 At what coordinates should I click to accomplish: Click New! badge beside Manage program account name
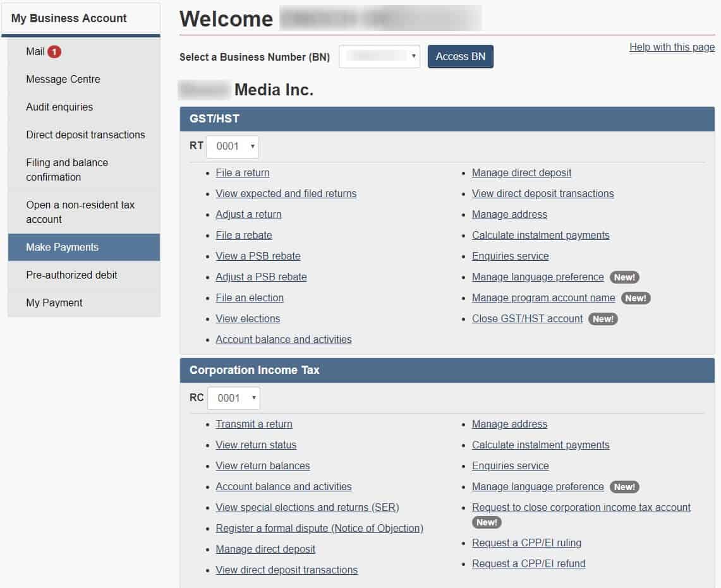pyautogui.click(x=635, y=298)
